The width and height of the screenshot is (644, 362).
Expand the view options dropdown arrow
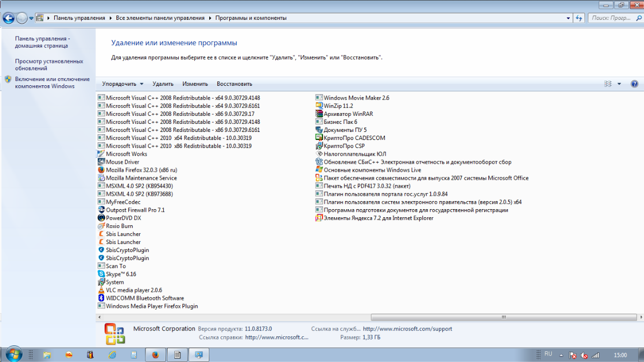[619, 84]
